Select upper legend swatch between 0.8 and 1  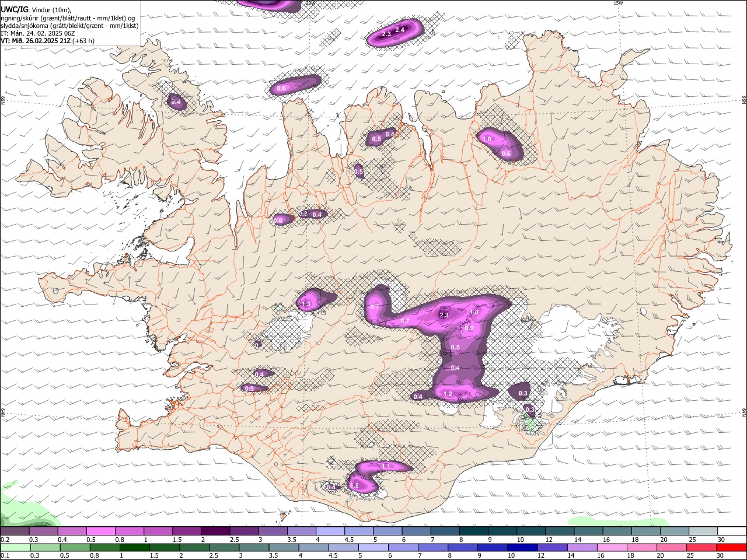[x=128, y=531]
